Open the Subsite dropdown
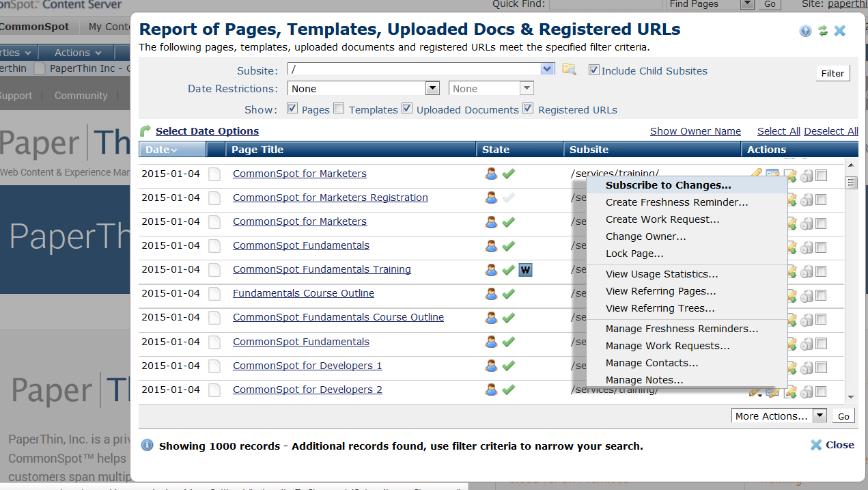Screen dimensions: 868x490 pos(547,69)
